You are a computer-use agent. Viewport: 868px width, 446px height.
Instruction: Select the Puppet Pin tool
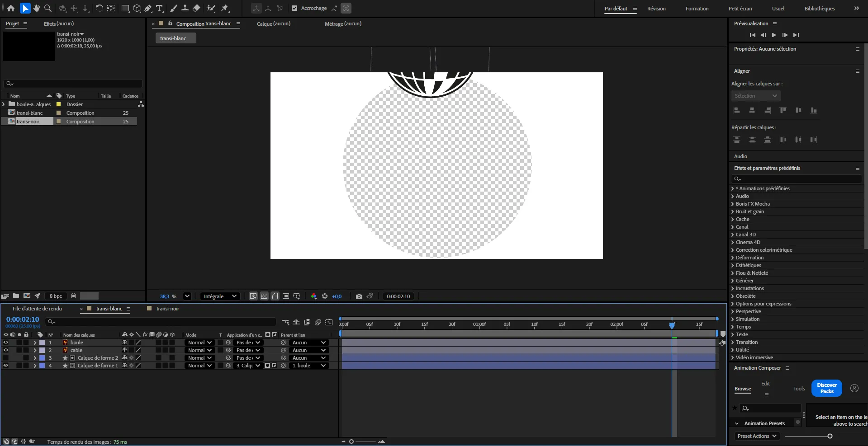point(225,8)
